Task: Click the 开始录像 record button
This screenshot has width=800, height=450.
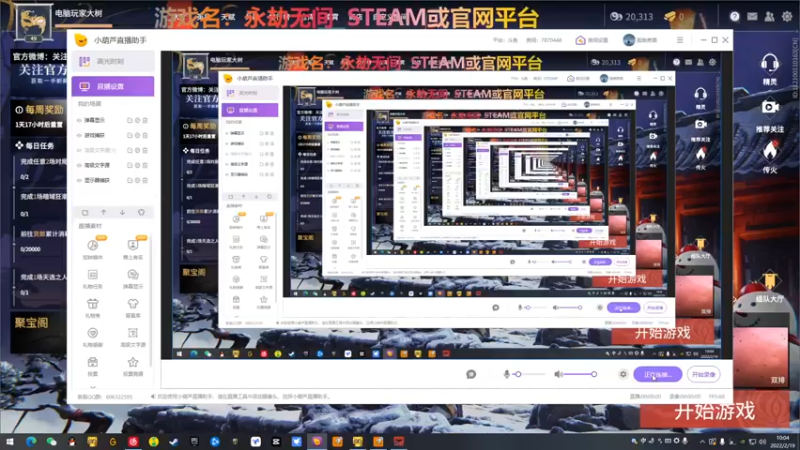Action: coord(704,374)
